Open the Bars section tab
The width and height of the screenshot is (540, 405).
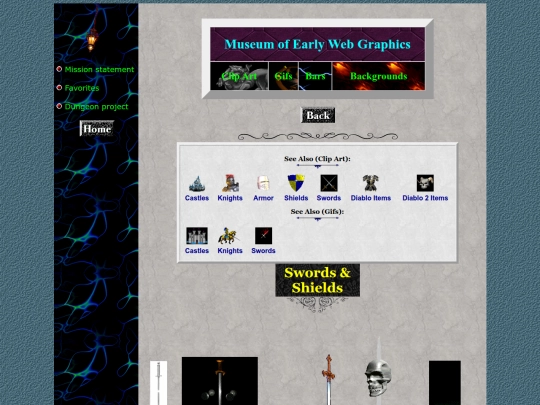(x=315, y=76)
